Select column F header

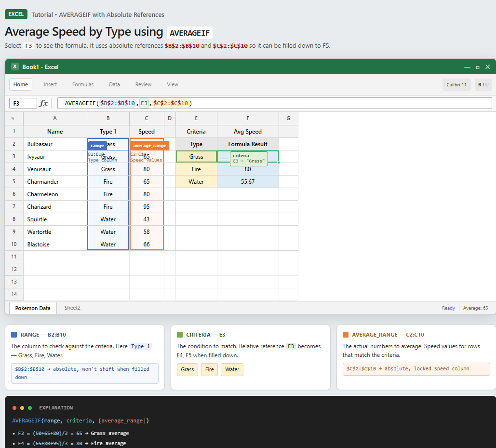[248, 118]
